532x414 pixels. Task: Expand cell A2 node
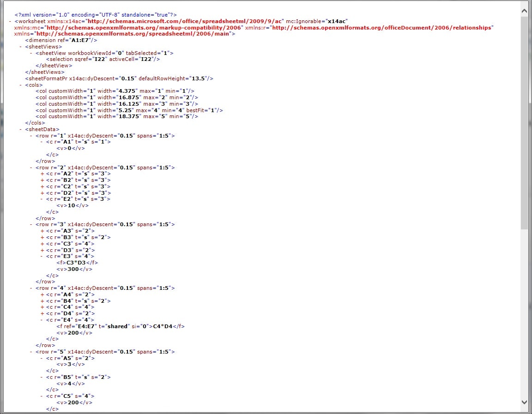(x=42, y=174)
